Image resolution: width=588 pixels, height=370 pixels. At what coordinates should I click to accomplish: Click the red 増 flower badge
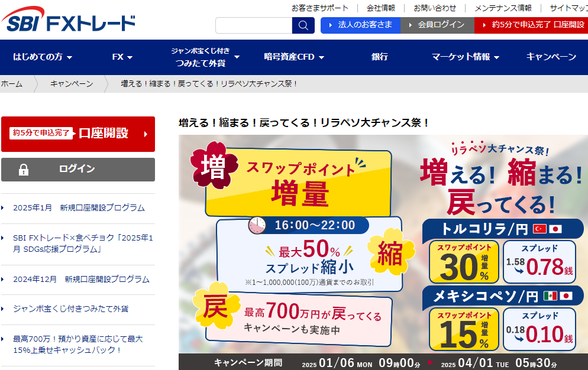214,165
